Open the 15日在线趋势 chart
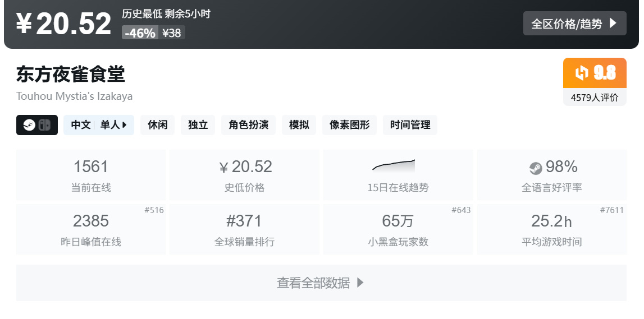Image resolution: width=644 pixels, height=319 pixels. [x=398, y=175]
